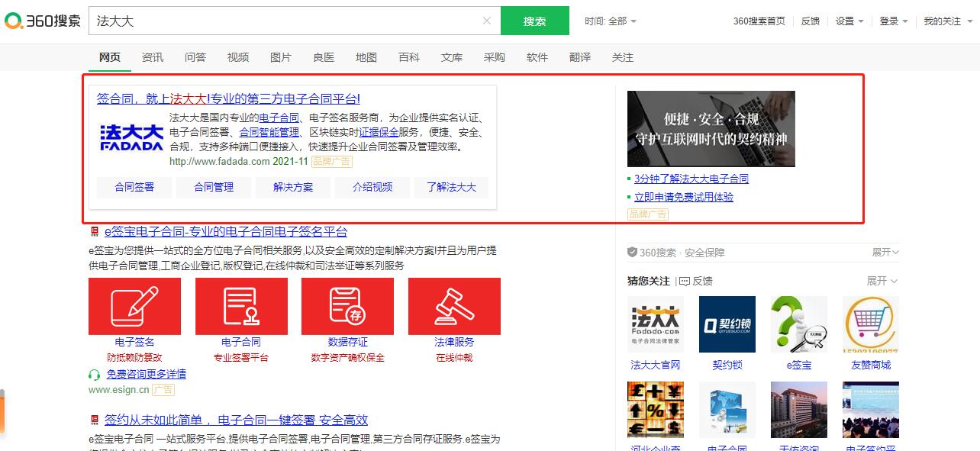This screenshot has height=451, width=980.
Task: Click the 法大大官网 thumbnail
Action: point(655,324)
